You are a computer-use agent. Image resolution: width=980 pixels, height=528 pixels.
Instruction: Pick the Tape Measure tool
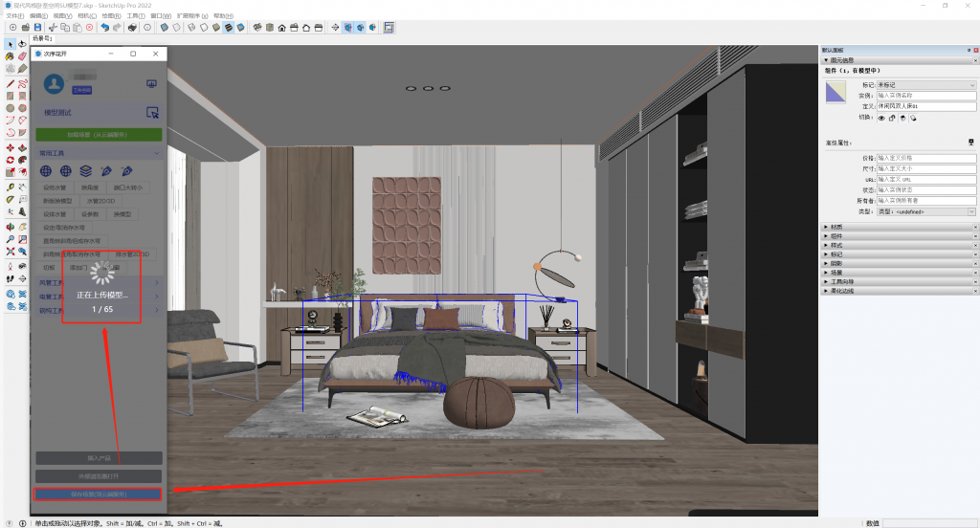(10, 187)
